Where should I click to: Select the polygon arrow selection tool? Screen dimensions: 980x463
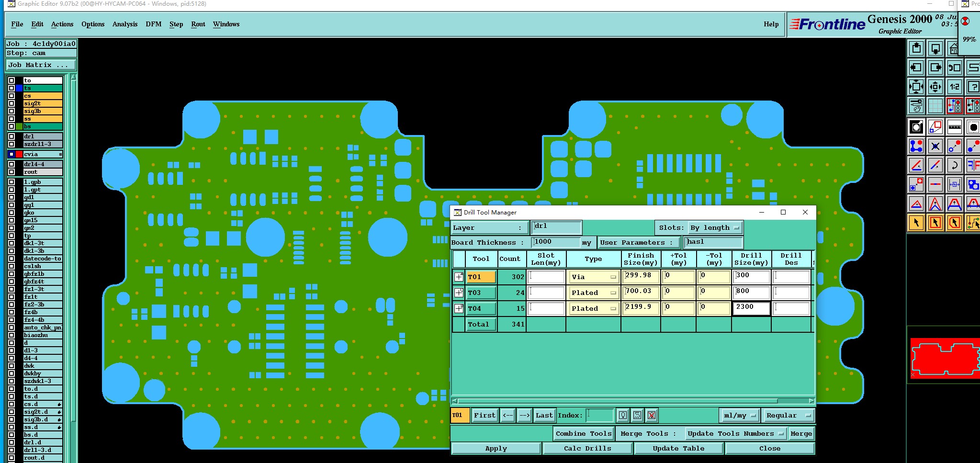955,223
